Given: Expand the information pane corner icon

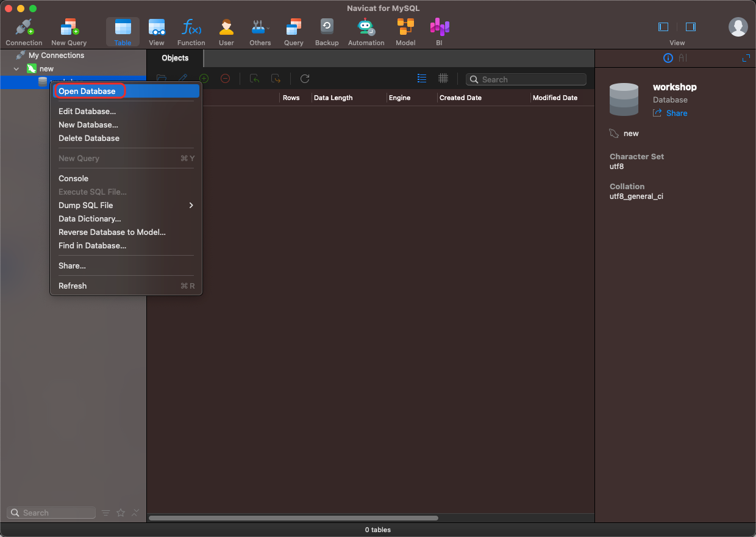Looking at the screenshot, I should 746,58.
